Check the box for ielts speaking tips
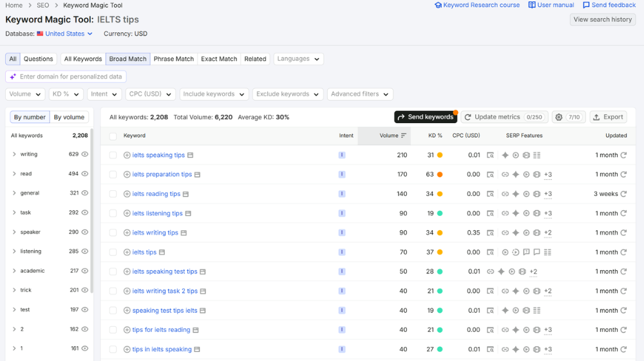Viewport: 644px width, 361px height. point(113,155)
